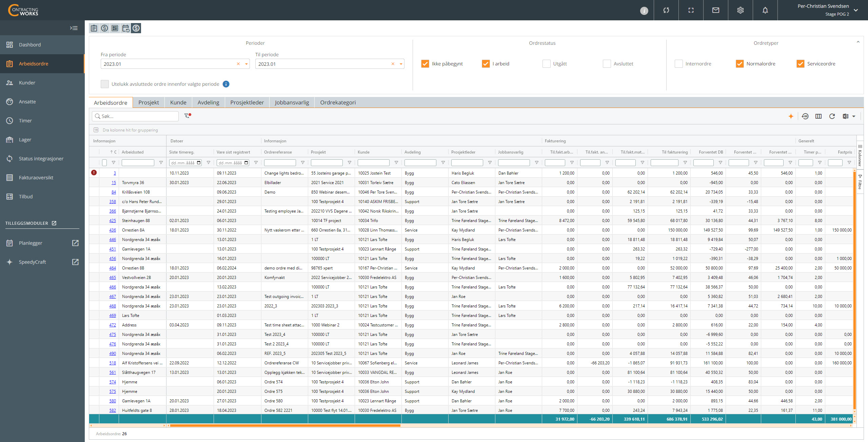Switch to the Prosjekt tab

(x=149, y=102)
